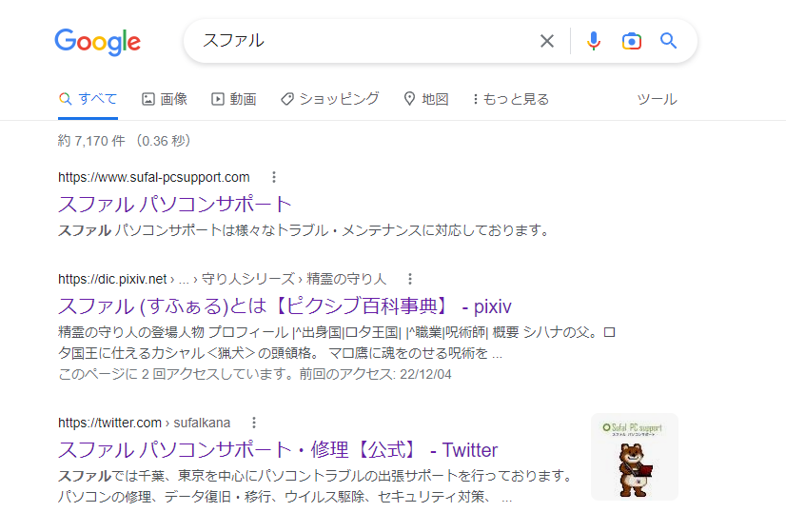Open the options menu beside the dic.pixiv.net result

click(410, 279)
